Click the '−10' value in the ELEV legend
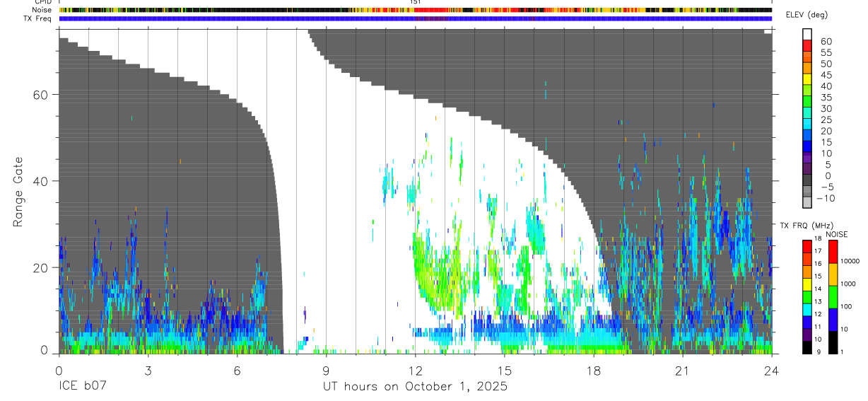 [x=824, y=198]
